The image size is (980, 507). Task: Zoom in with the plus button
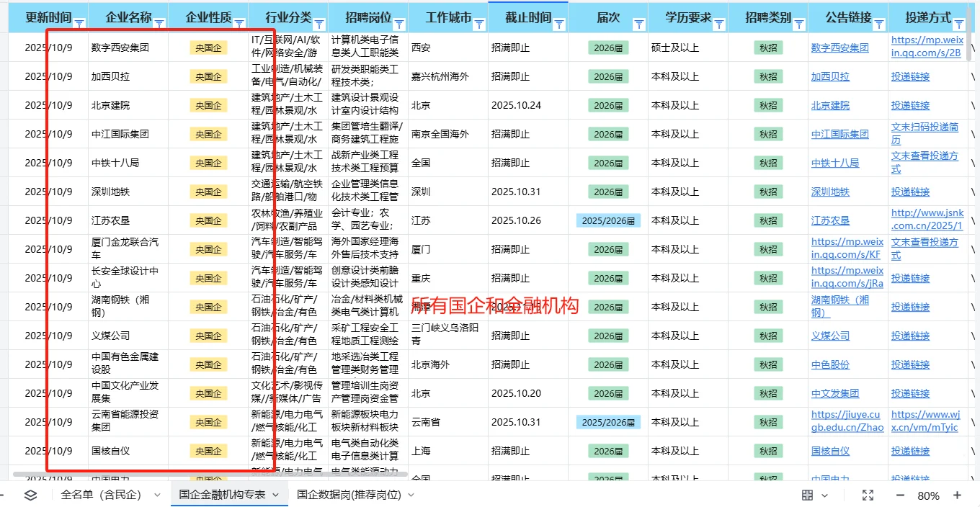click(958, 495)
